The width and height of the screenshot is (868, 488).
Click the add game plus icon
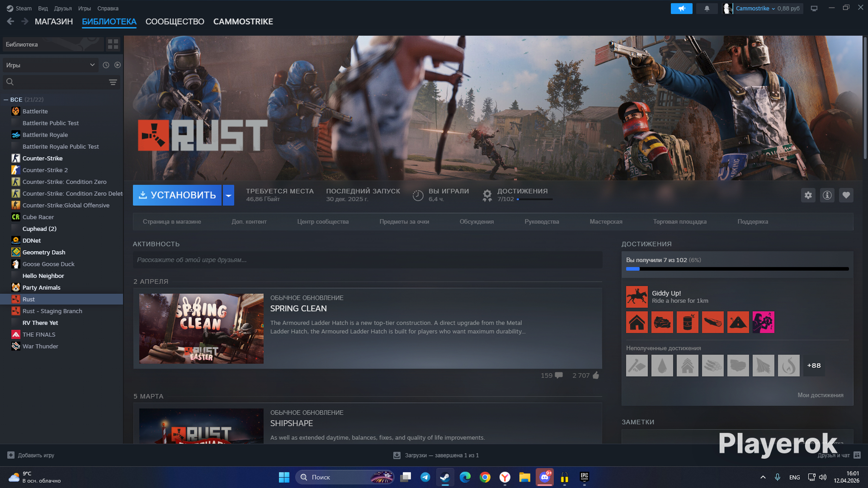click(x=11, y=455)
